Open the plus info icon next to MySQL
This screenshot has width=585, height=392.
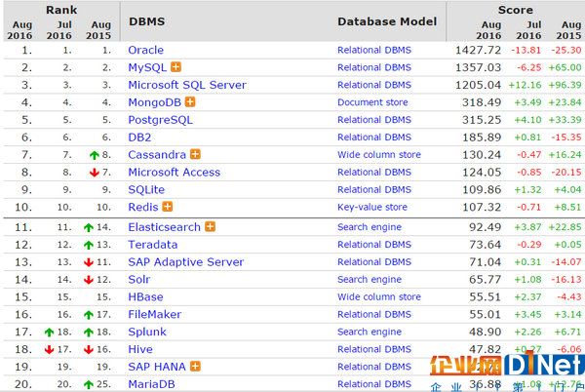coord(175,67)
